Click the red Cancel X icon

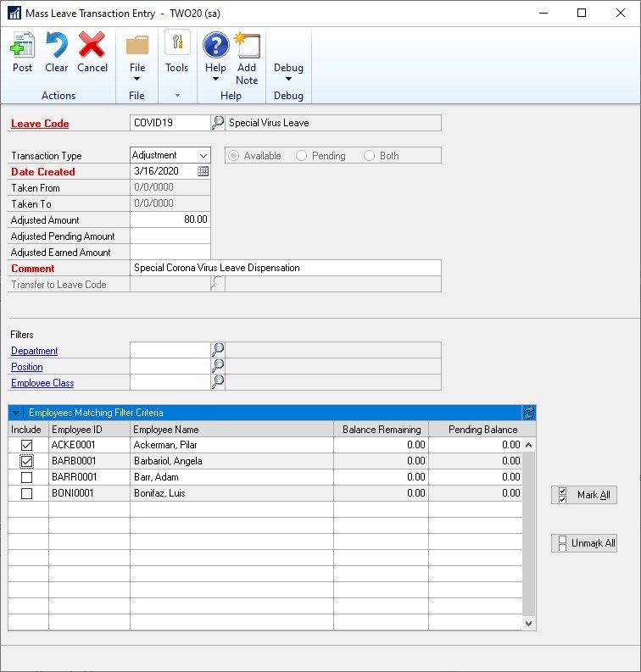point(92,45)
